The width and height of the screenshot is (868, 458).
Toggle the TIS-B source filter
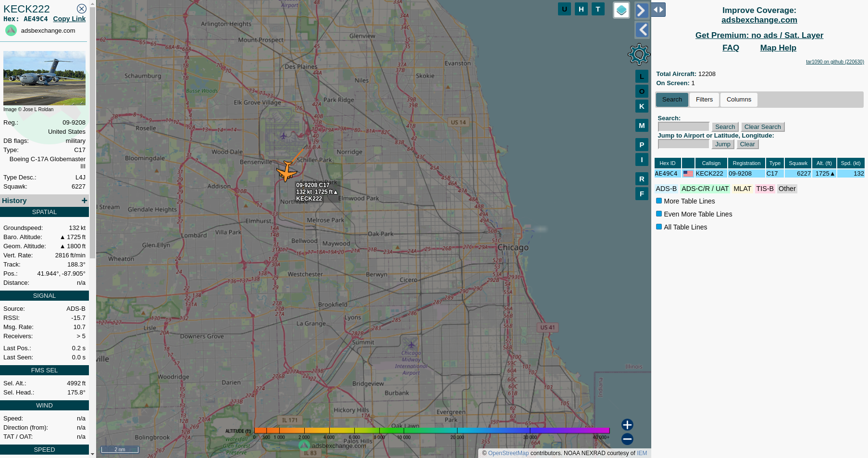765,189
